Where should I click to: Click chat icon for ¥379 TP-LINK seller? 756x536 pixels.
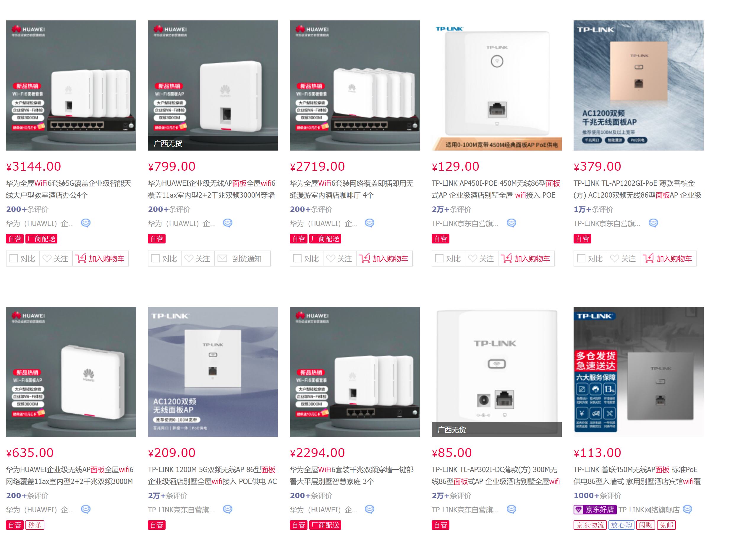653,223
